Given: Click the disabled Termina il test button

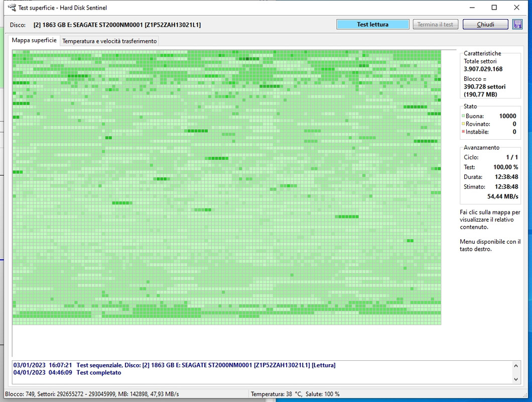Looking at the screenshot, I should [x=435, y=25].
